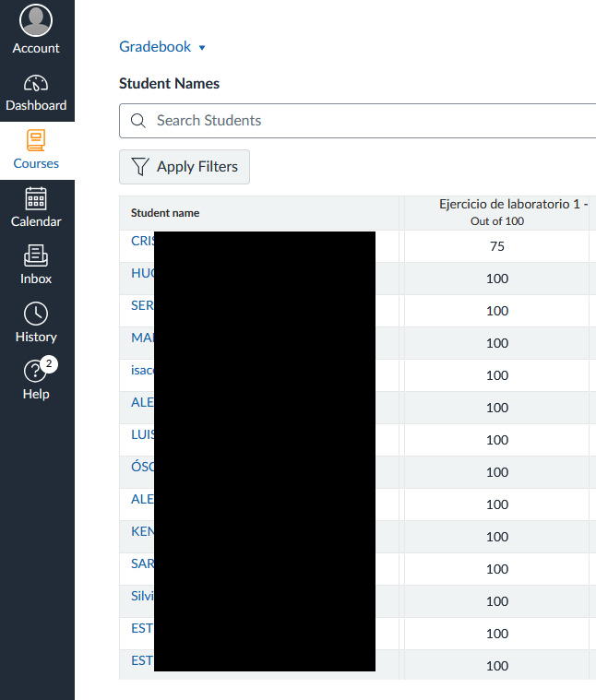Open Courses from the book icon
Image resolution: width=596 pixels, height=700 pixels.
point(36,140)
